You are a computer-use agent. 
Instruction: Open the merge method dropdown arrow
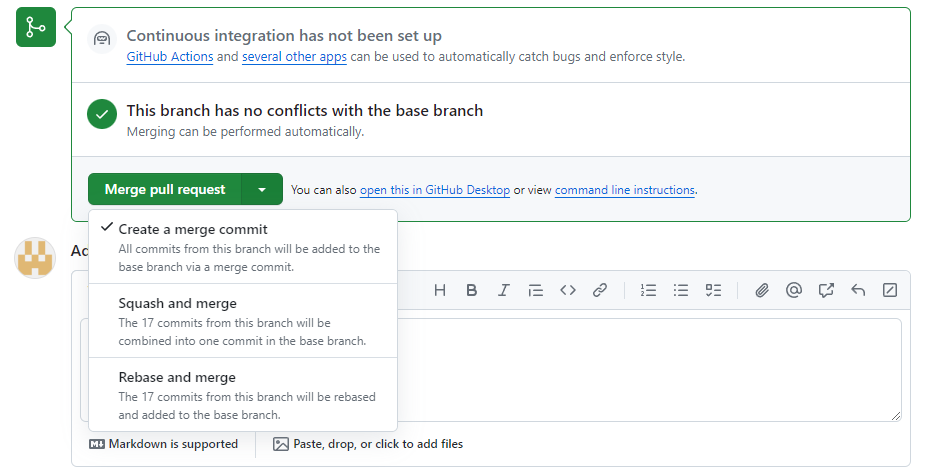coord(262,190)
